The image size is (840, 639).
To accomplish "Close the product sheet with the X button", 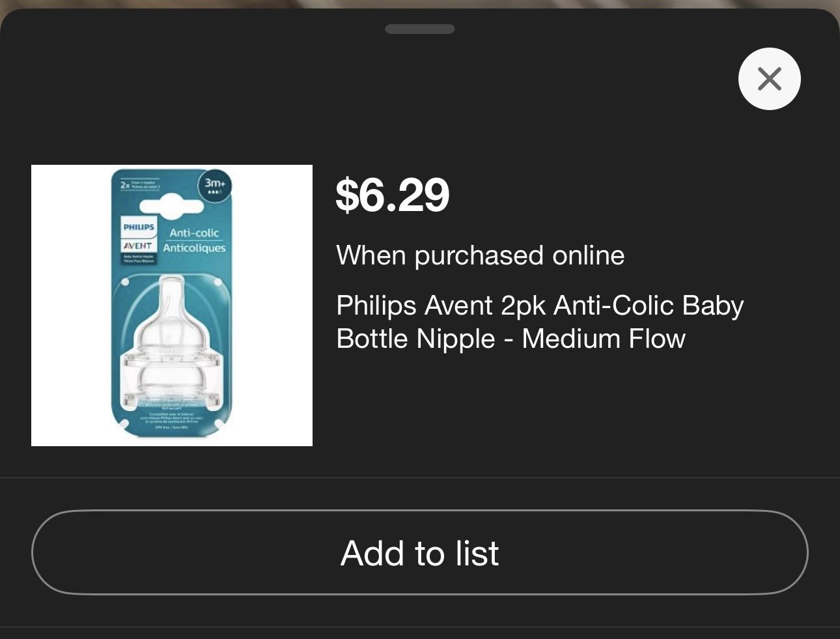I will tap(769, 79).
